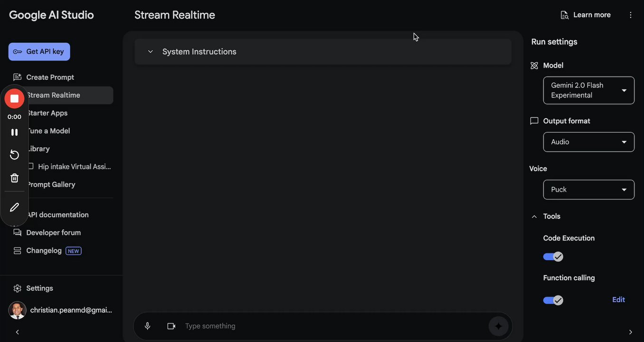Choose a voice from the Voice dropdown
The image size is (644, 342).
pos(588,190)
